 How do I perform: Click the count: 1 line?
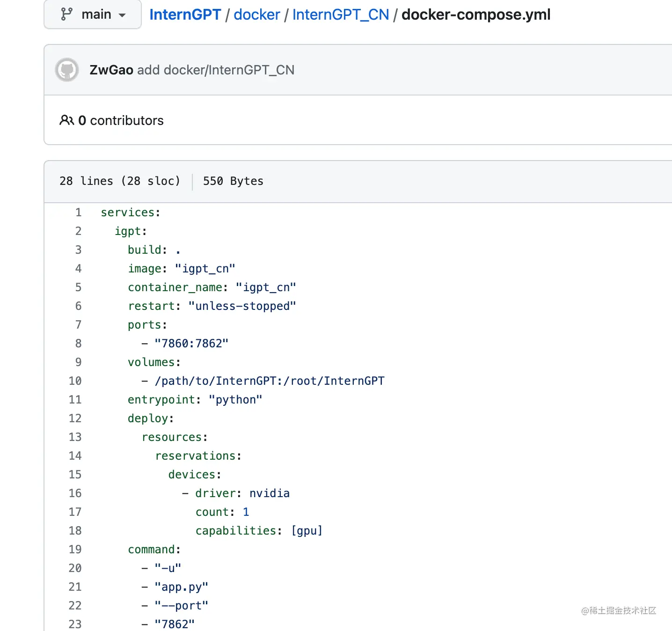[222, 512]
